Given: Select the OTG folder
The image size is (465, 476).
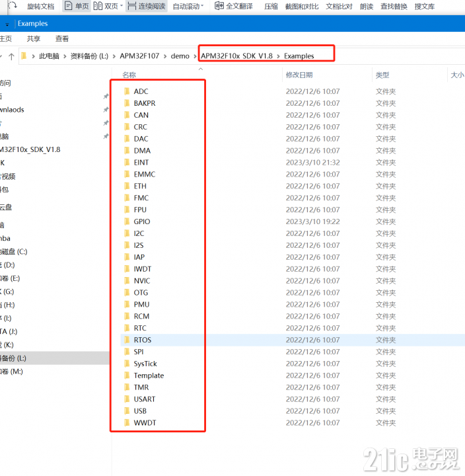Looking at the screenshot, I should [141, 293].
